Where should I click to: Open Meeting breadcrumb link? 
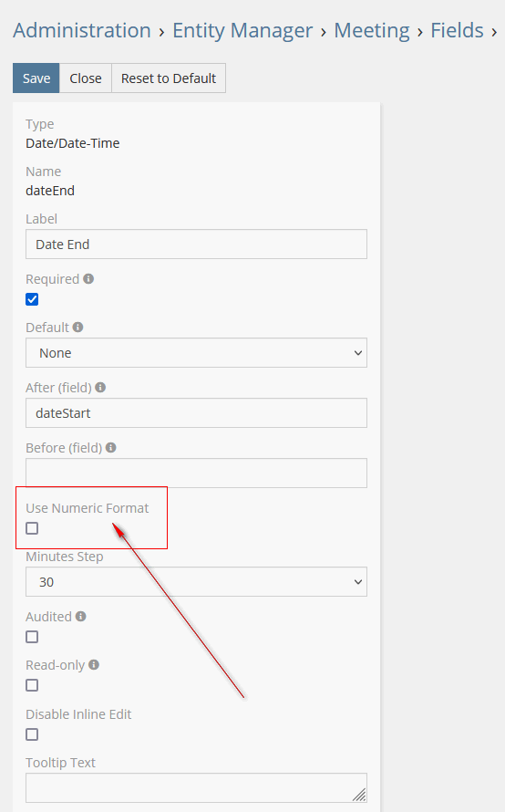(372, 30)
